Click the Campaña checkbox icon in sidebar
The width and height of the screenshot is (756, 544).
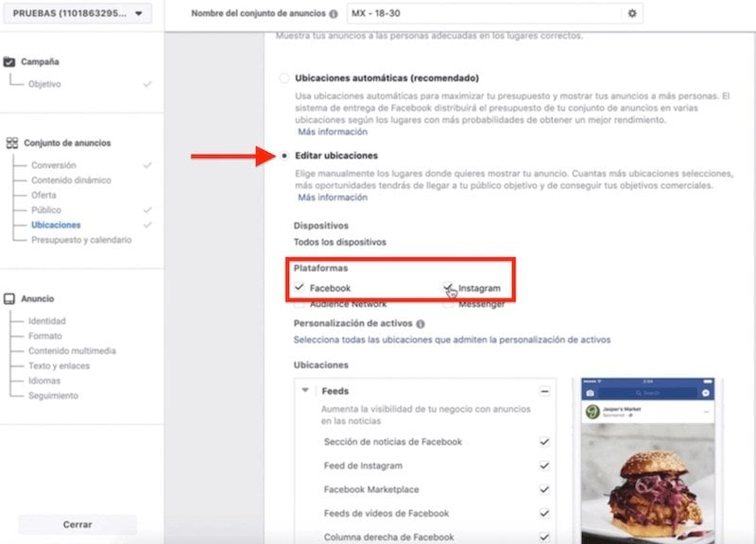pos(11,63)
